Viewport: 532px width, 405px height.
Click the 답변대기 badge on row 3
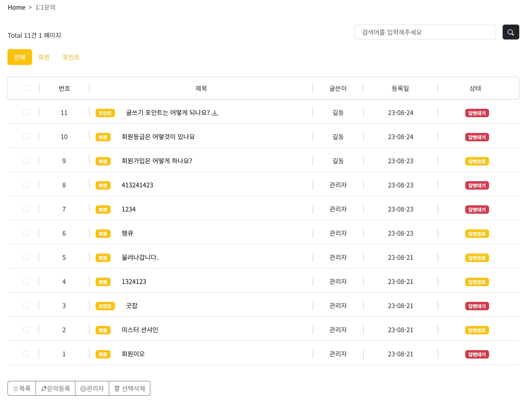pyautogui.click(x=477, y=306)
